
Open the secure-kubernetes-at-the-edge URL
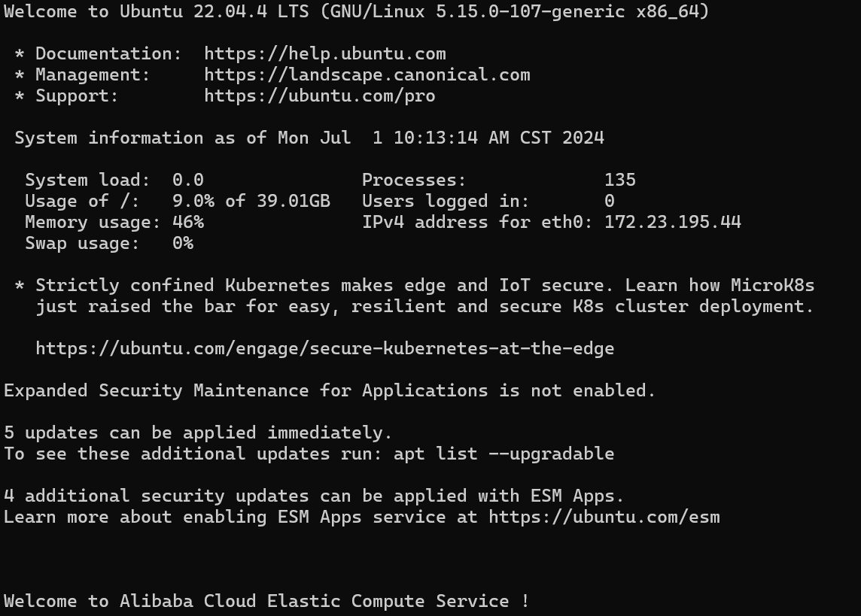(325, 349)
